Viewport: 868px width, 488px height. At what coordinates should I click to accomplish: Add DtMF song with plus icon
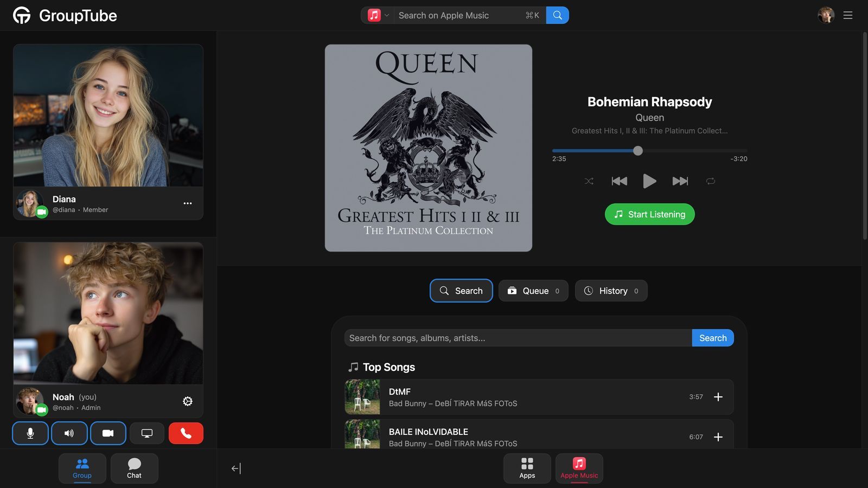tap(718, 397)
